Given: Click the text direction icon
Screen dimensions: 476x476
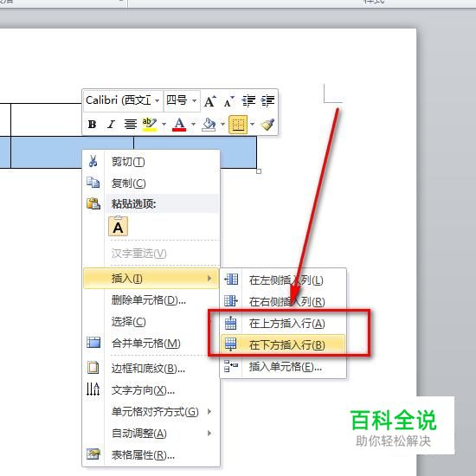Looking at the screenshot, I should [93, 389].
